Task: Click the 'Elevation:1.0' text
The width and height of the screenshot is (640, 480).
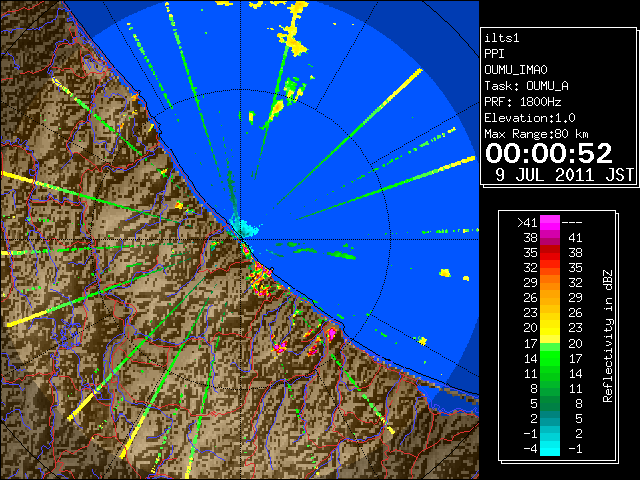Action: pos(530,118)
